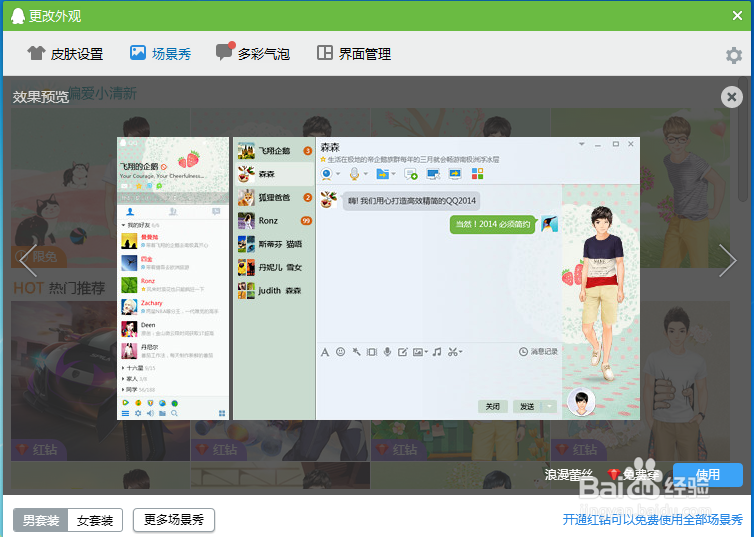Open main menu hamburger icon in QQ panel
This screenshot has height=537, width=754.
coord(126,413)
